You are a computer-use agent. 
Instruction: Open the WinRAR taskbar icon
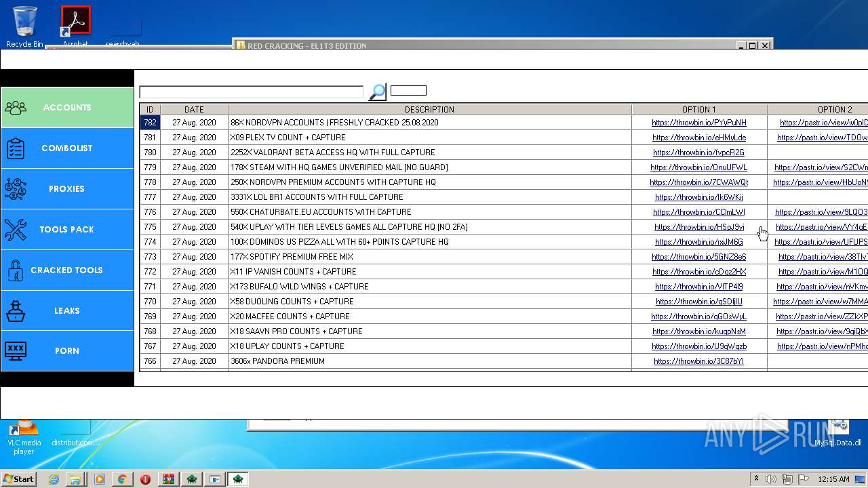click(168, 479)
